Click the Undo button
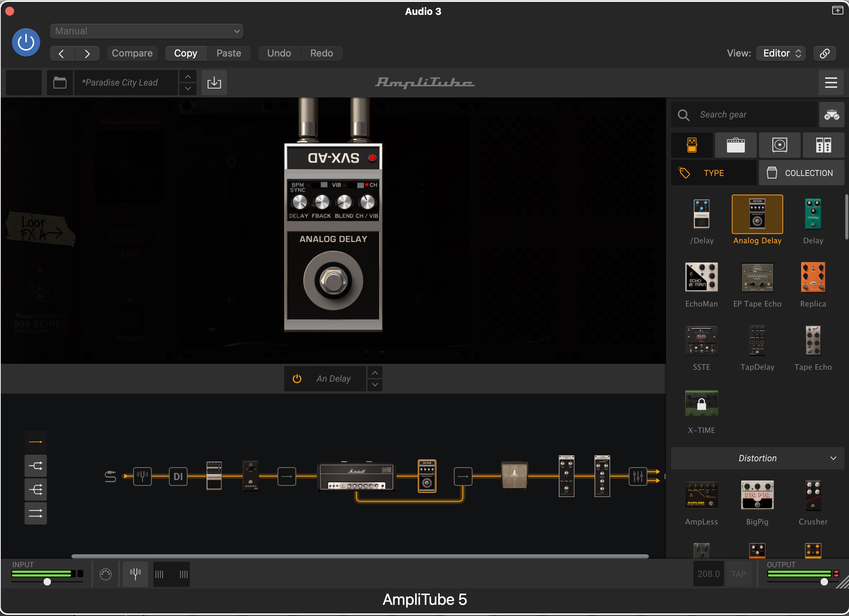The image size is (849, 616). coord(279,54)
